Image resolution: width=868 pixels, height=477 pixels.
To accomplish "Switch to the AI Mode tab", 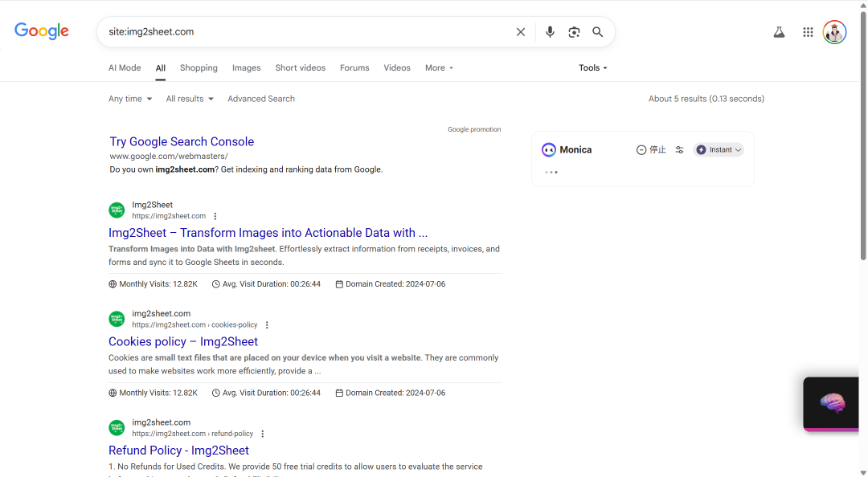I will tap(125, 67).
